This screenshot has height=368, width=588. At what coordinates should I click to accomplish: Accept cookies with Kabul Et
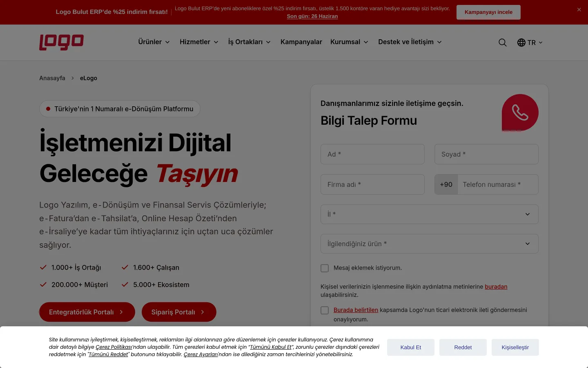click(411, 347)
